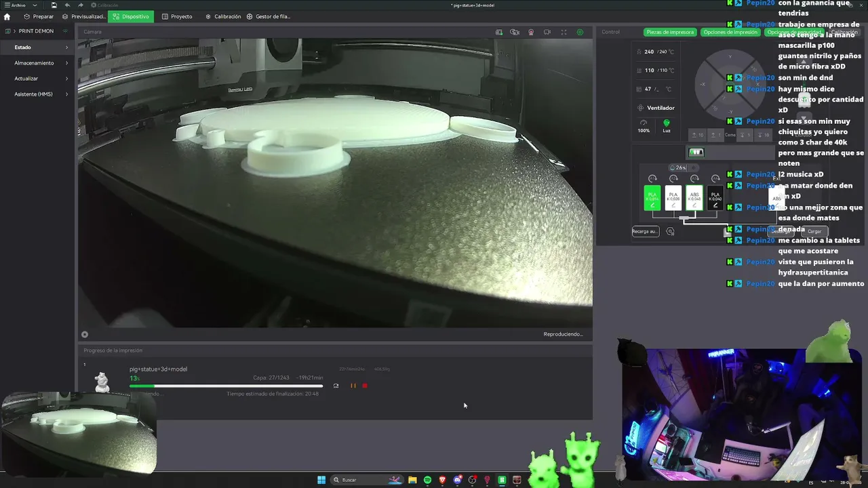
Task: Lower the bed by 10 mm
Action: coord(764,135)
